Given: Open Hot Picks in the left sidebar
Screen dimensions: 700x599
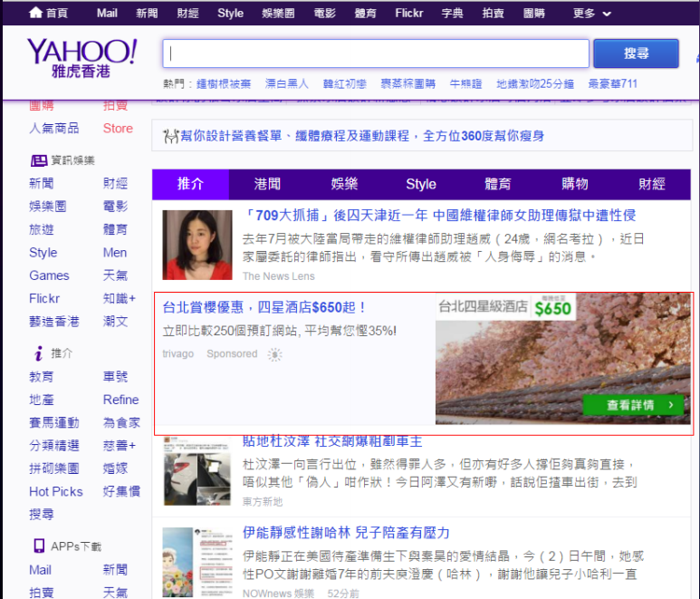Looking at the screenshot, I should click(56, 491).
